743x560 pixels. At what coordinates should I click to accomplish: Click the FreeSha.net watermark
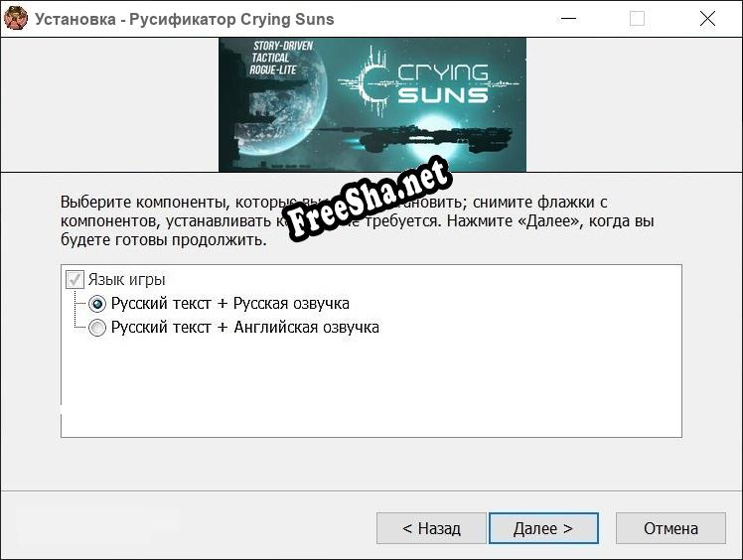pyautogui.click(x=369, y=197)
